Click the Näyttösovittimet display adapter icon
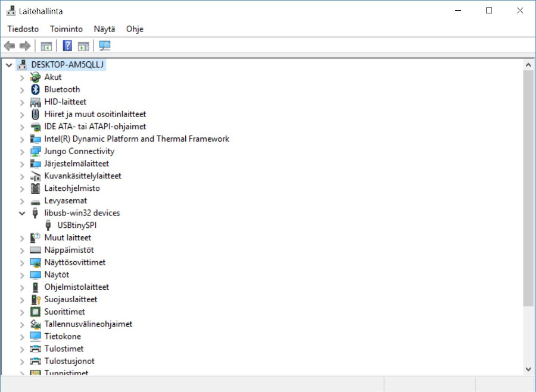Viewport: 536px width, 392px height. point(35,262)
